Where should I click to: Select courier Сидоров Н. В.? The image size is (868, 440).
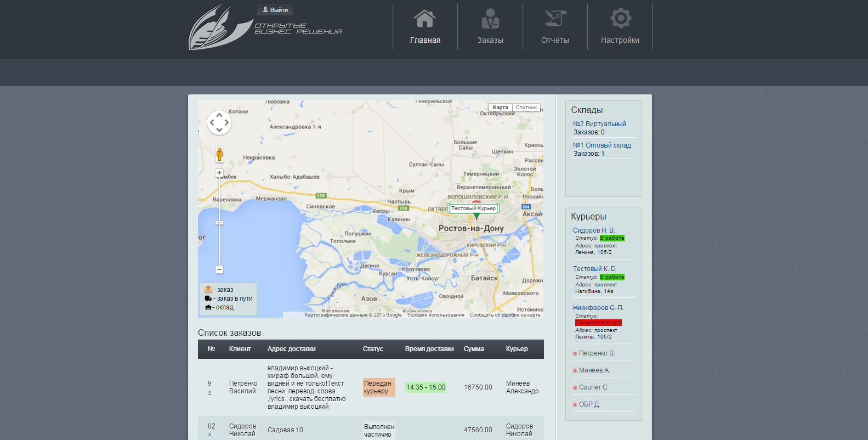[594, 230]
